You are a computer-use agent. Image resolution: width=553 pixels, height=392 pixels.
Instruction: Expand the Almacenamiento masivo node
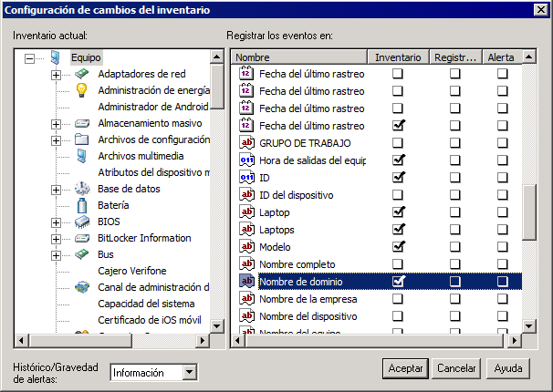57,123
